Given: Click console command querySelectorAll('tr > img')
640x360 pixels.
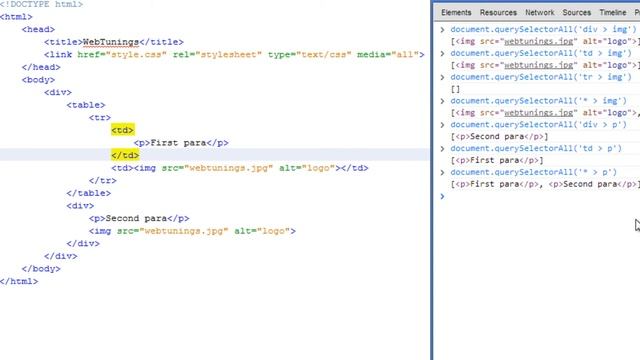Looking at the screenshot, I should [541, 77].
